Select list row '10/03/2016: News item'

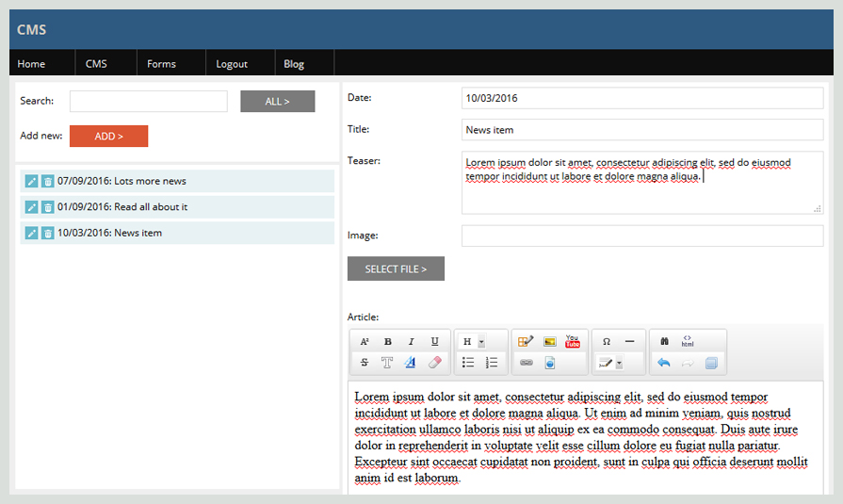tap(177, 233)
